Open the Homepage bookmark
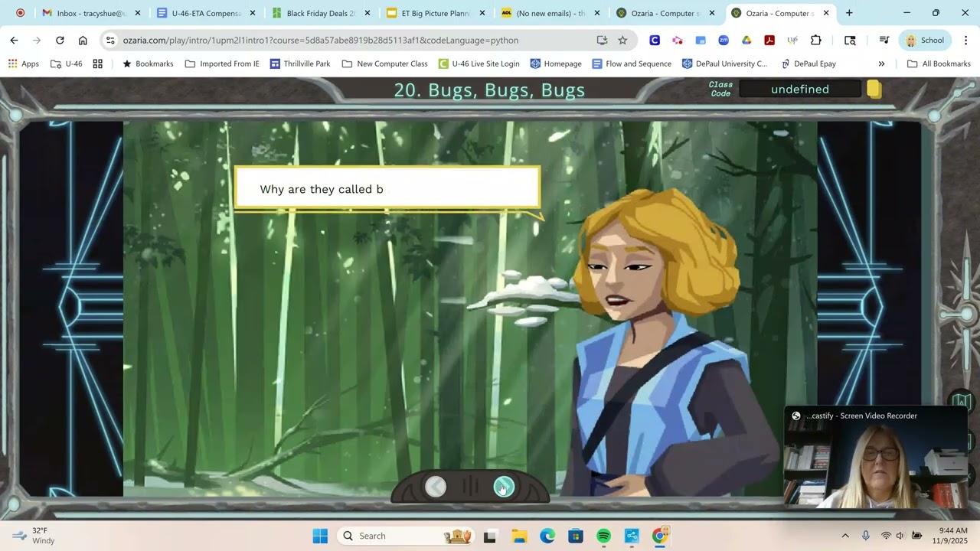This screenshot has width=980, height=551. tap(556, 64)
